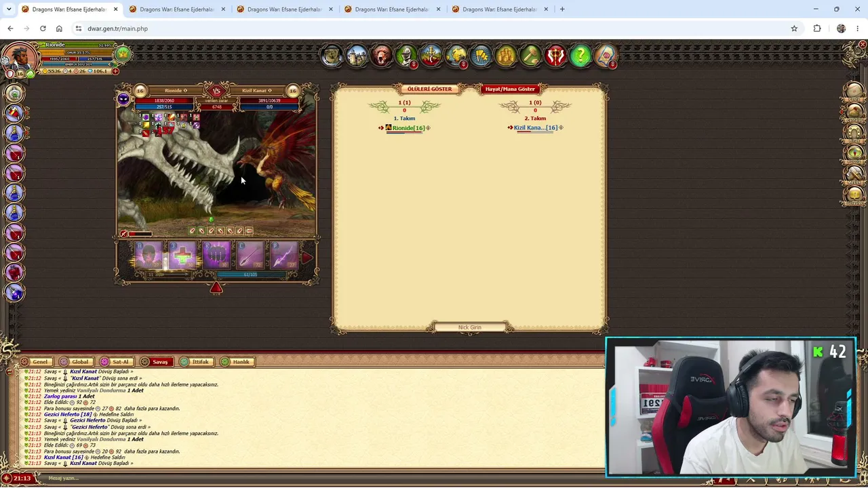
Task: Open Chrome extensions menu
Action: (x=817, y=28)
